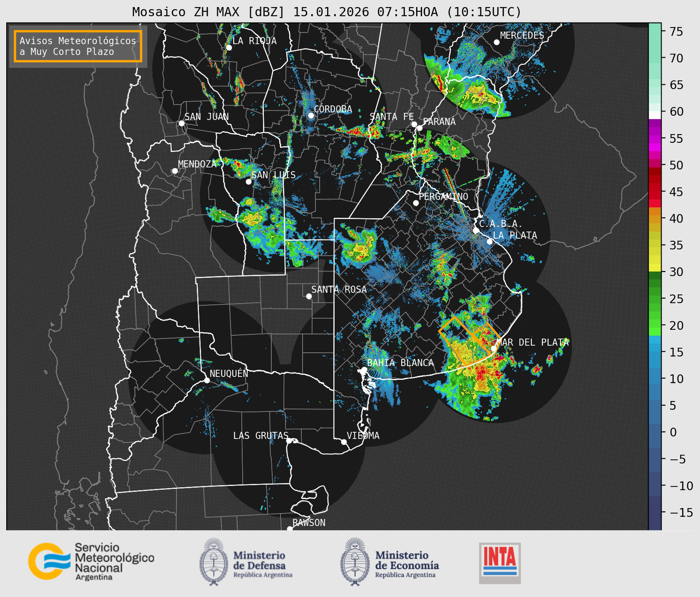Image resolution: width=700 pixels, height=597 pixels.
Task: Click the LA RIOJA city marker dot
Action: click(229, 48)
